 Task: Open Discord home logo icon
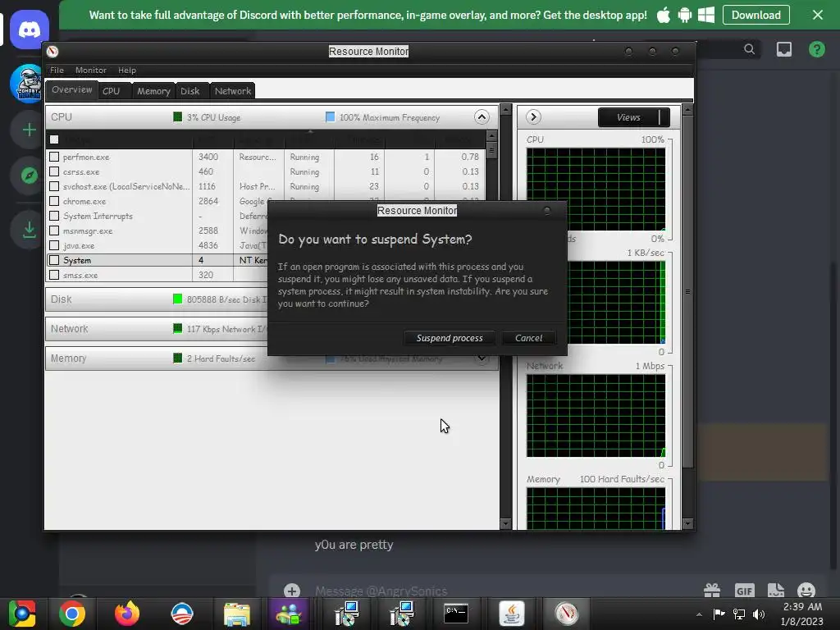point(29,30)
